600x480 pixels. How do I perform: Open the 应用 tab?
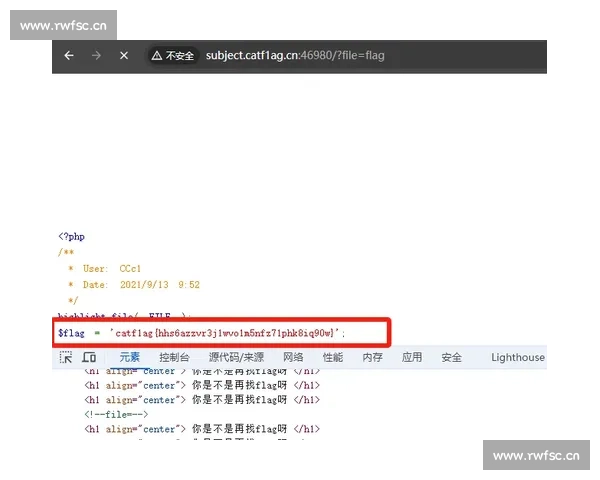coord(411,357)
